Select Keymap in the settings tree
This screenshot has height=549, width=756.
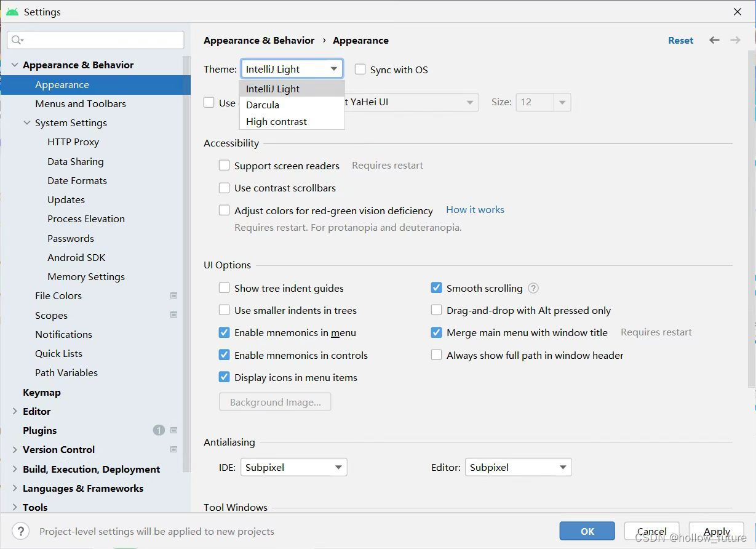pyautogui.click(x=42, y=392)
